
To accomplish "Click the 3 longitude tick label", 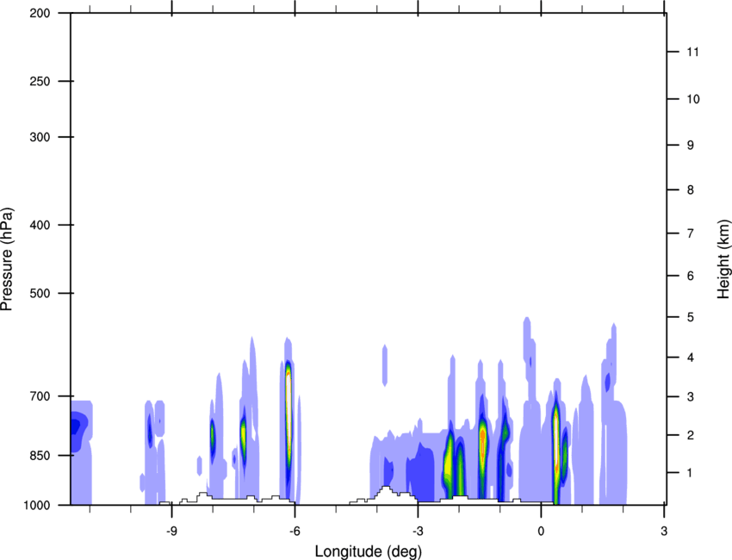I will coord(664,531).
